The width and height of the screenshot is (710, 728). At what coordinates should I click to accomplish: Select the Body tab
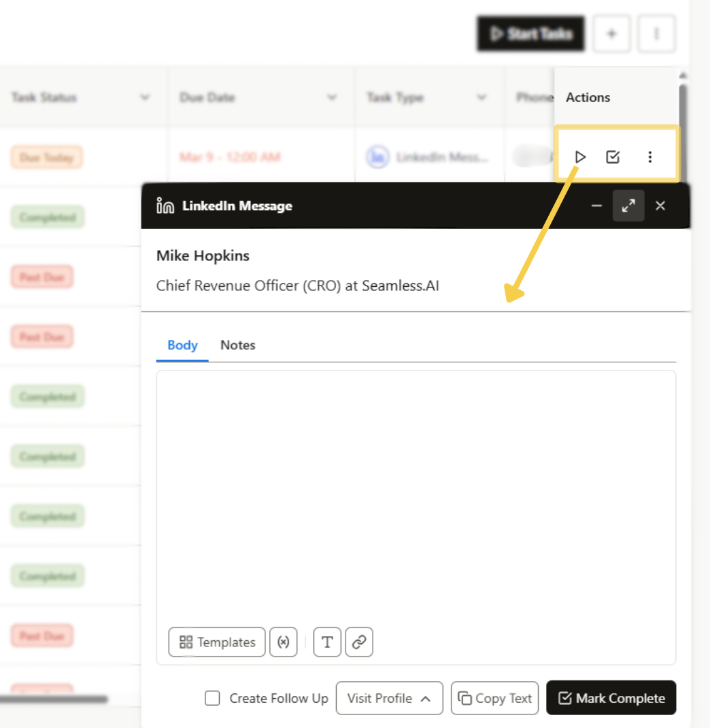(x=182, y=345)
